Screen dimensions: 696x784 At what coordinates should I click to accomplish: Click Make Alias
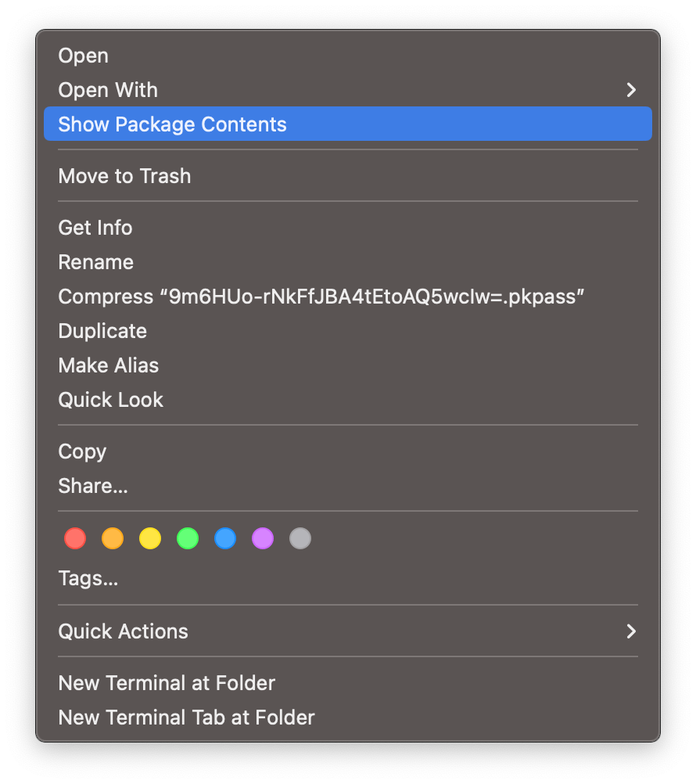pos(108,365)
